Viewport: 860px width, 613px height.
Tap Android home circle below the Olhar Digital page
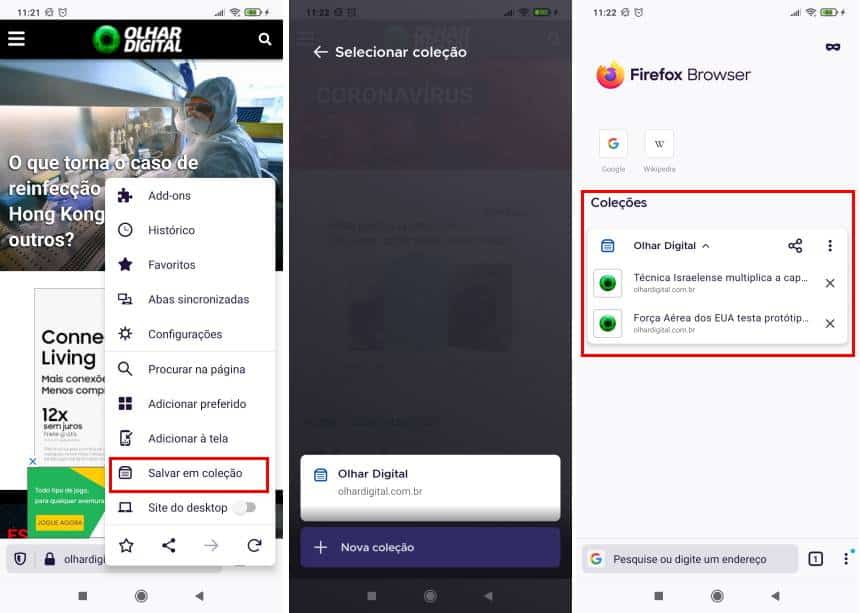141,595
